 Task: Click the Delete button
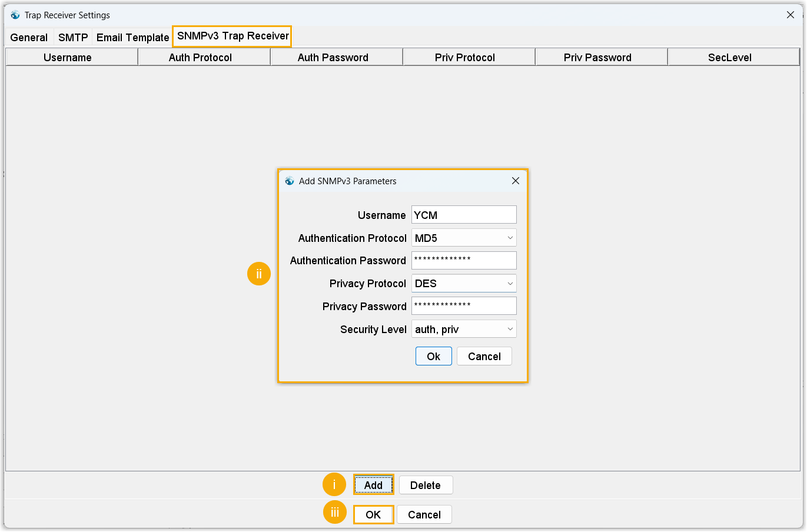click(x=426, y=486)
